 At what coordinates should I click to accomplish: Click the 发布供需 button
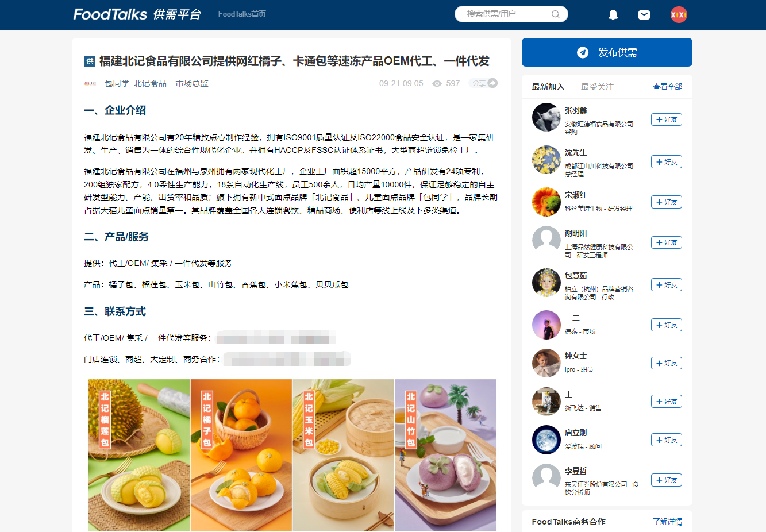pos(607,52)
